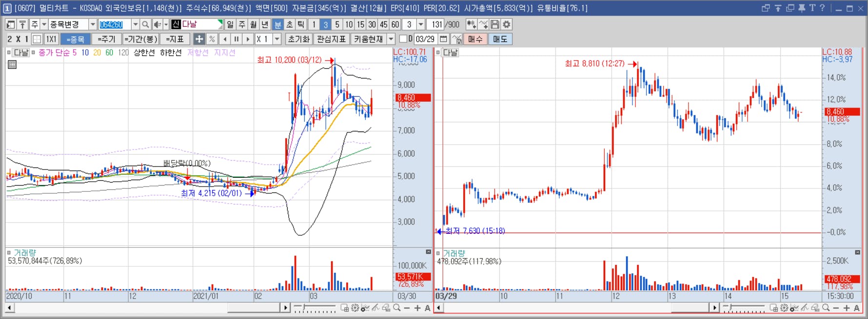The image size is (868, 319).
Task: Collapse the left 거래량 panel corner button
Action: pos(428,252)
